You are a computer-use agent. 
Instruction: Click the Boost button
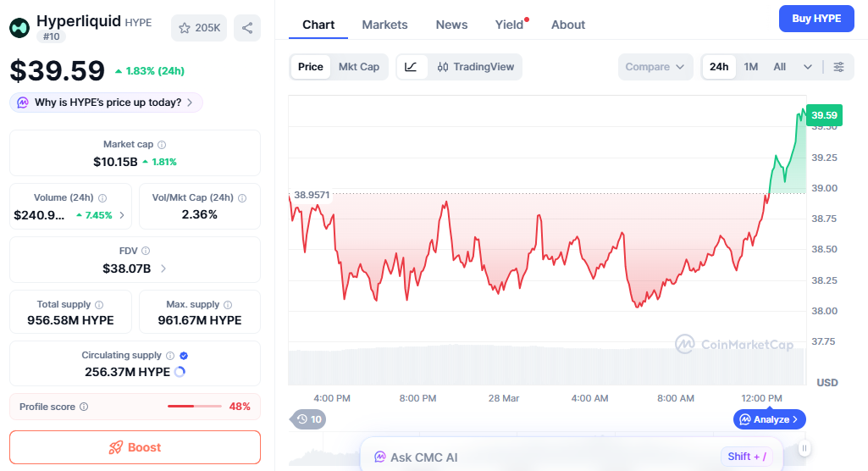(135, 447)
